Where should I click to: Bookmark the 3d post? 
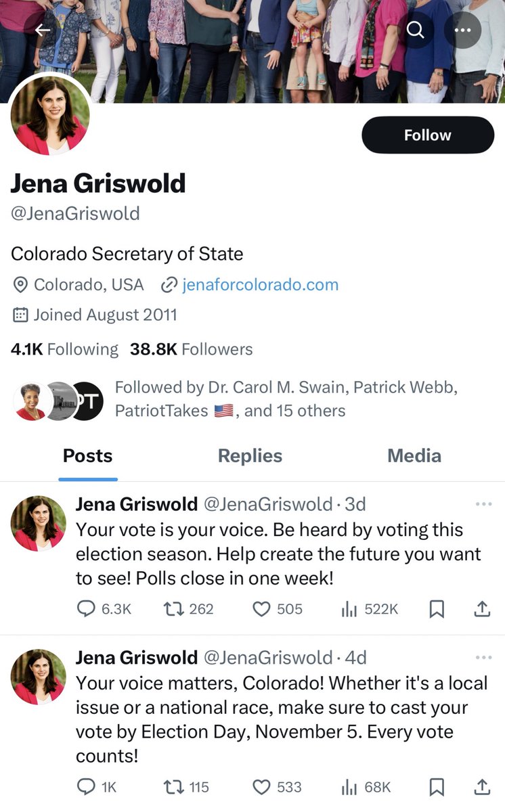[437, 609]
